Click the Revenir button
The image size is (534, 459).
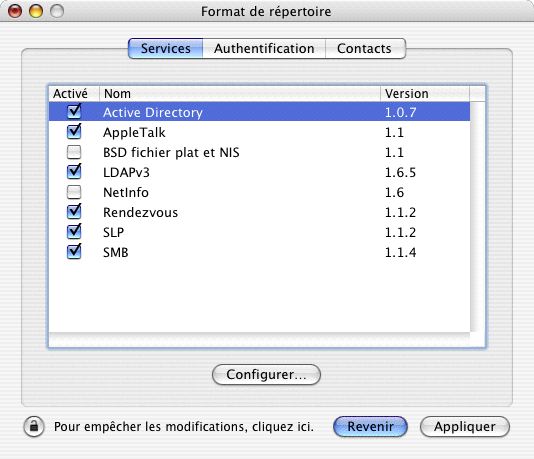click(370, 426)
